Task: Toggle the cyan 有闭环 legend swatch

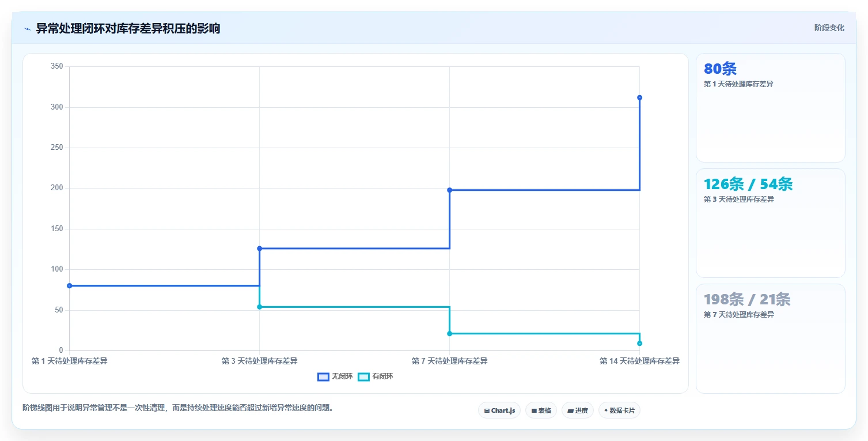Action: 363,377
